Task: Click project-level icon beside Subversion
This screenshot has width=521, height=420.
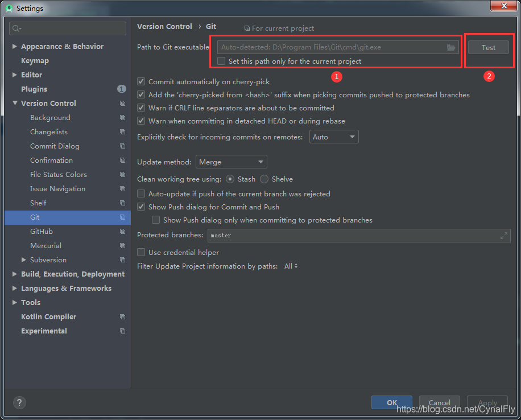Action: [x=123, y=260]
